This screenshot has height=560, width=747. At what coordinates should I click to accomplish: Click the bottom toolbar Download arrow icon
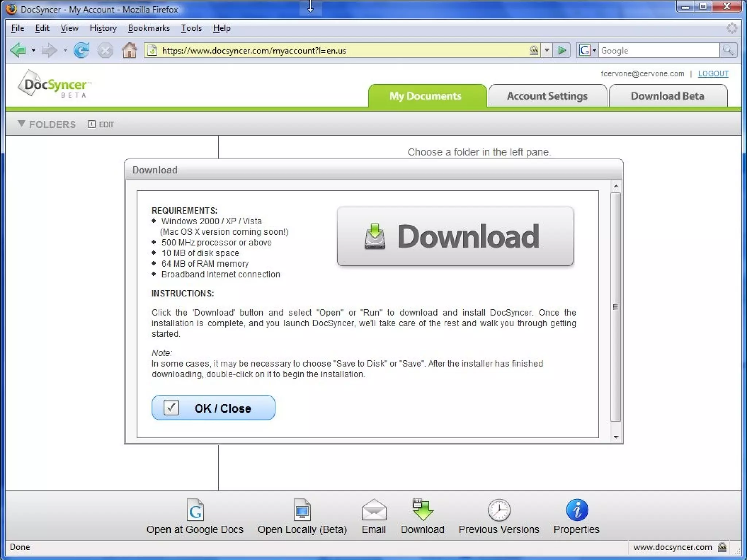click(x=423, y=510)
